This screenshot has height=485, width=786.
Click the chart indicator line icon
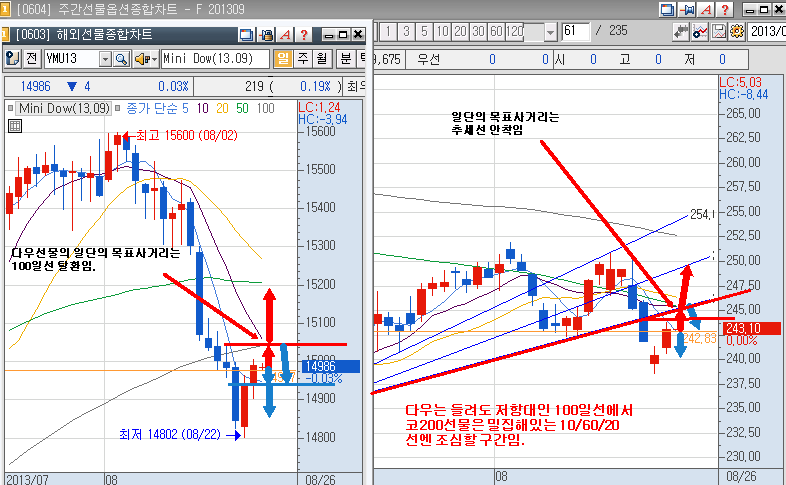pyautogui.click(x=702, y=31)
